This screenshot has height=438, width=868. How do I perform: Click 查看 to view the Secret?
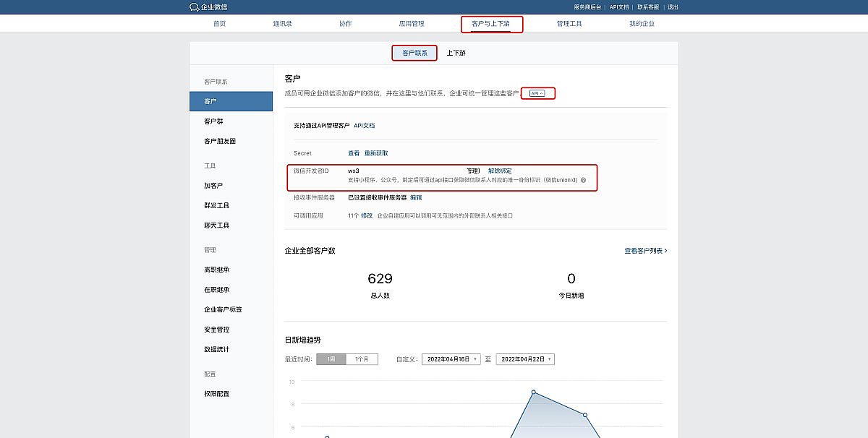pos(354,153)
